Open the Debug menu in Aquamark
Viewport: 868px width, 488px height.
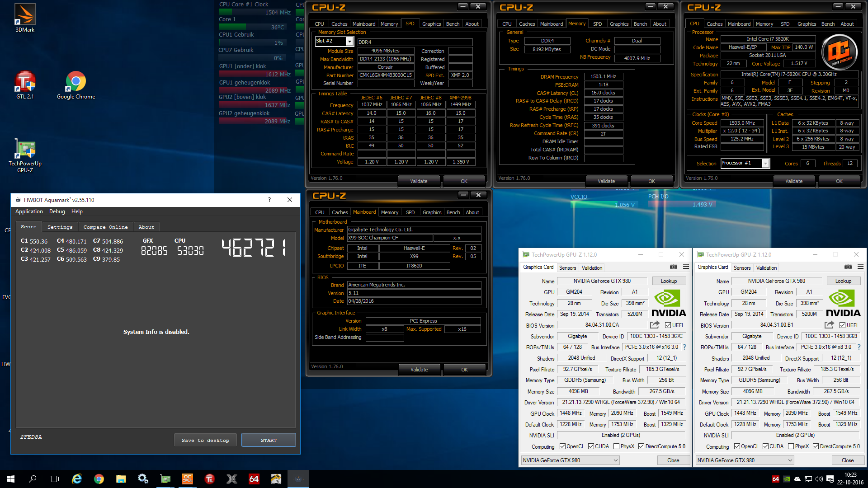coord(57,211)
